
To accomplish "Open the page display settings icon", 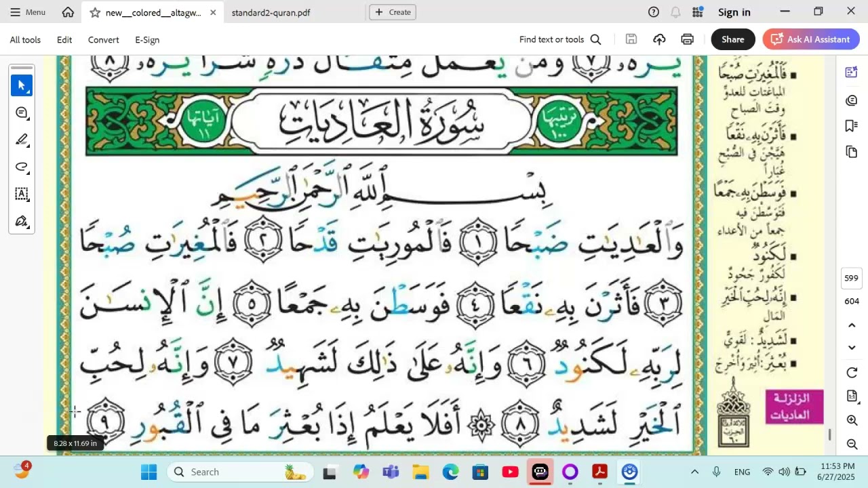I will [x=852, y=396].
